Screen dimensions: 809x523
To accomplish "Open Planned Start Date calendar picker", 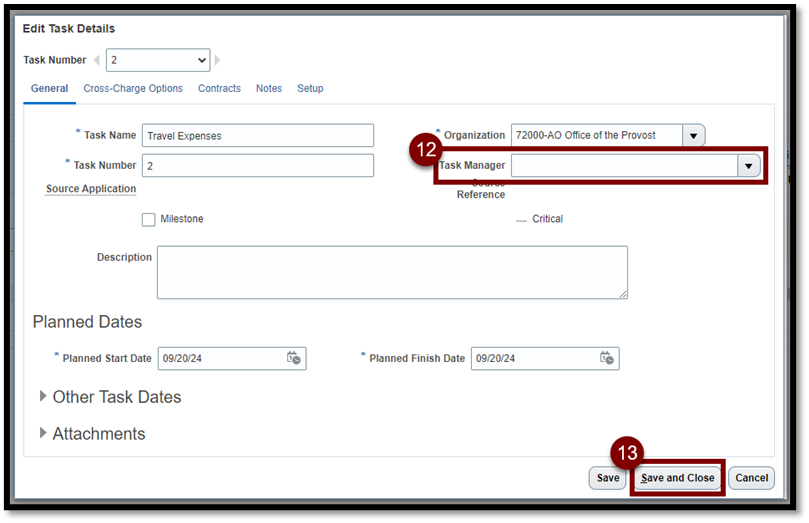I will pyautogui.click(x=294, y=358).
